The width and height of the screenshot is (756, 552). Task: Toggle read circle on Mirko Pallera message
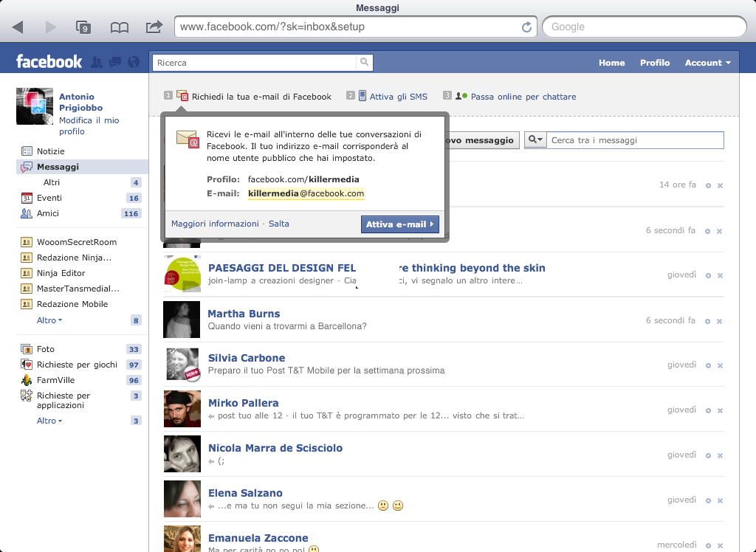(708, 410)
